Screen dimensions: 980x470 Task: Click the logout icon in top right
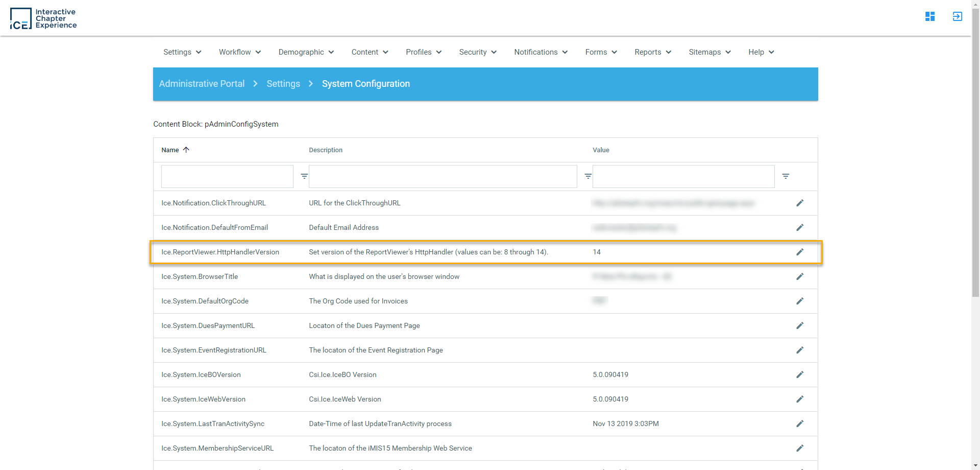(x=957, y=16)
